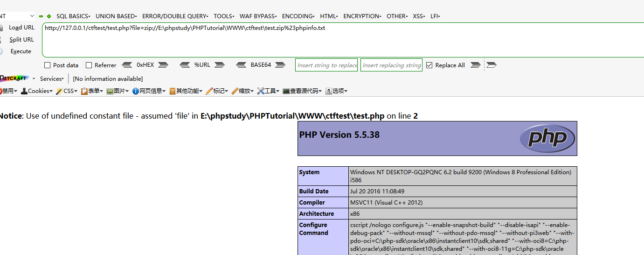
Task: Click the URL decode left arrow
Action: 185,65
